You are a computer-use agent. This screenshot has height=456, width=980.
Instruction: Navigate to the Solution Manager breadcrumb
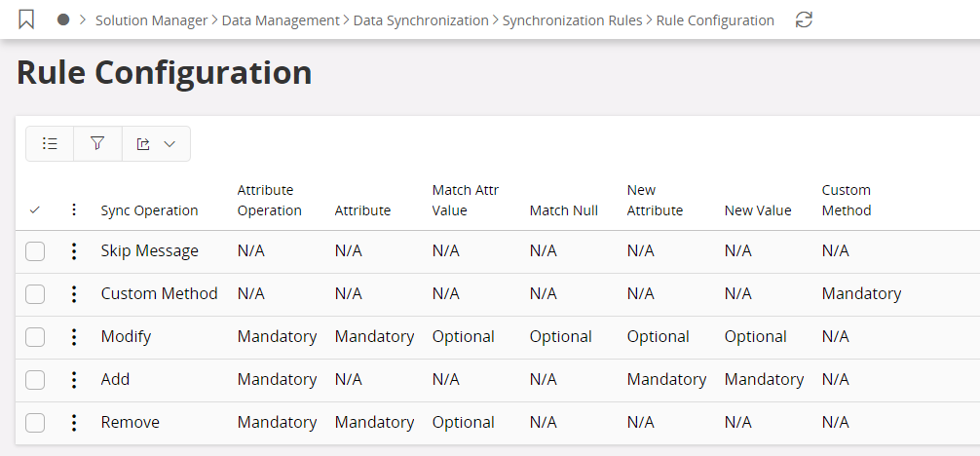click(x=151, y=20)
